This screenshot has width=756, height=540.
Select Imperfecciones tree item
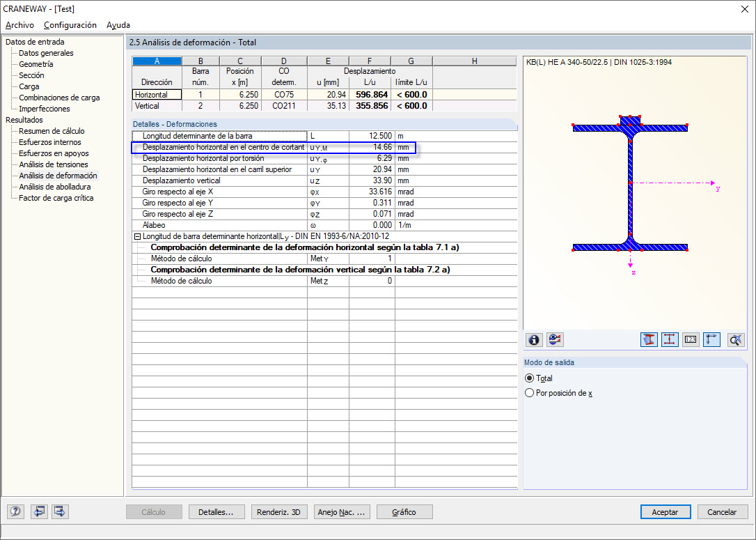(45, 109)
